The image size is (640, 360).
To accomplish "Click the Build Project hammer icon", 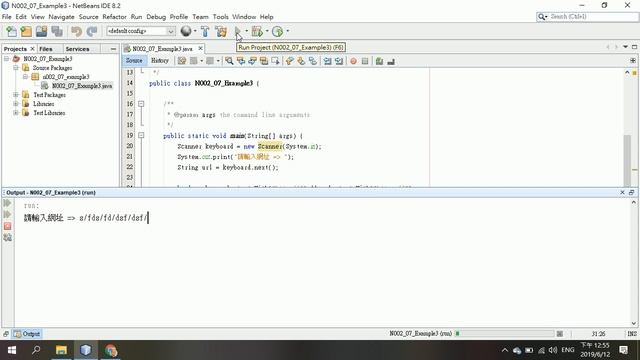I will click(205, 31).
